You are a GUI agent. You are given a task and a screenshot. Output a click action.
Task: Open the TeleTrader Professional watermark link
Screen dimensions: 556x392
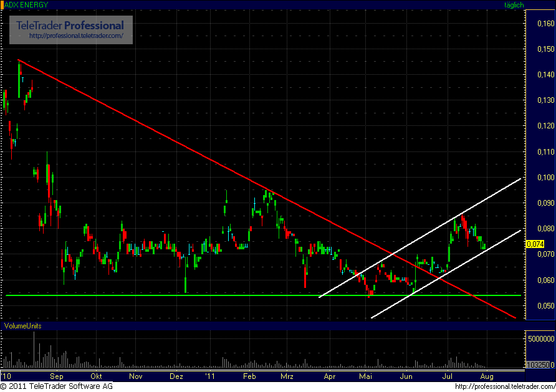(x=70, y=26)
